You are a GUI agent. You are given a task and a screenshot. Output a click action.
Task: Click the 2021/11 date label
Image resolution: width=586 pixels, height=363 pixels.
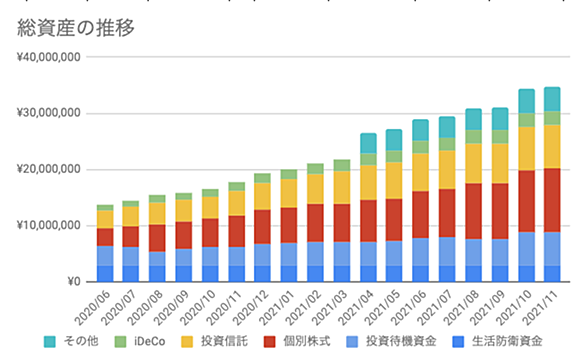pos(541,308)
